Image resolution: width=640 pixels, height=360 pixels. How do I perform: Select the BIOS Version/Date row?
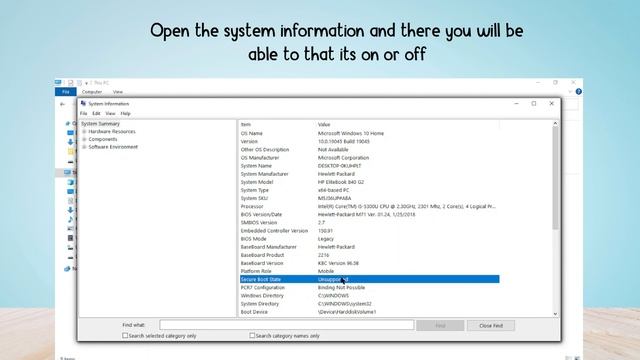369,214
